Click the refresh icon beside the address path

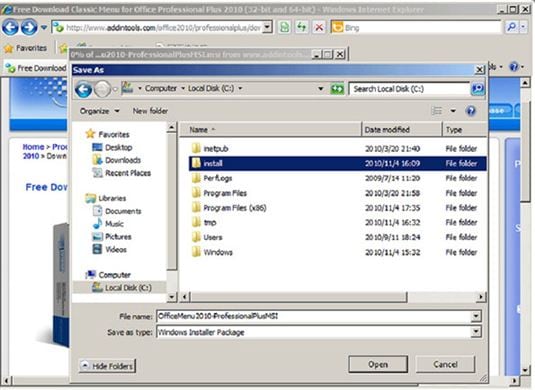coord(337,89)
